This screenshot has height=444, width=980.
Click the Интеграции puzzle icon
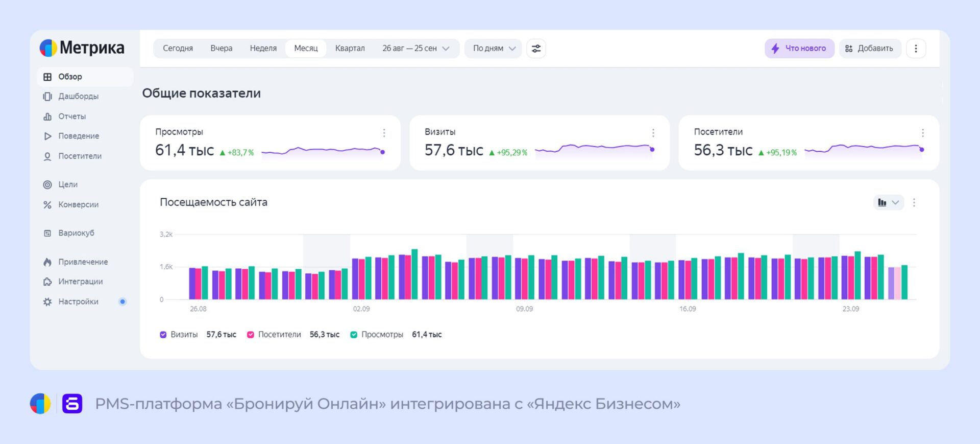(47, 282)
